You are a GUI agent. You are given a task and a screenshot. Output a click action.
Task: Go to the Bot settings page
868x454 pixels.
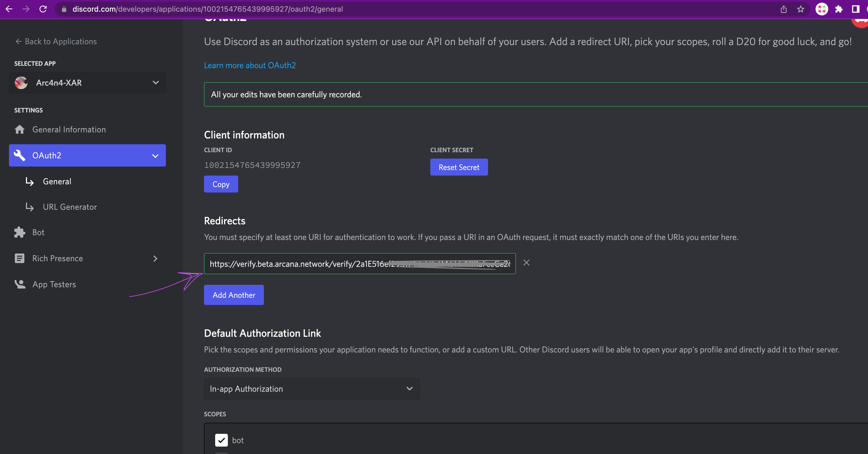(x=38, y=232)
